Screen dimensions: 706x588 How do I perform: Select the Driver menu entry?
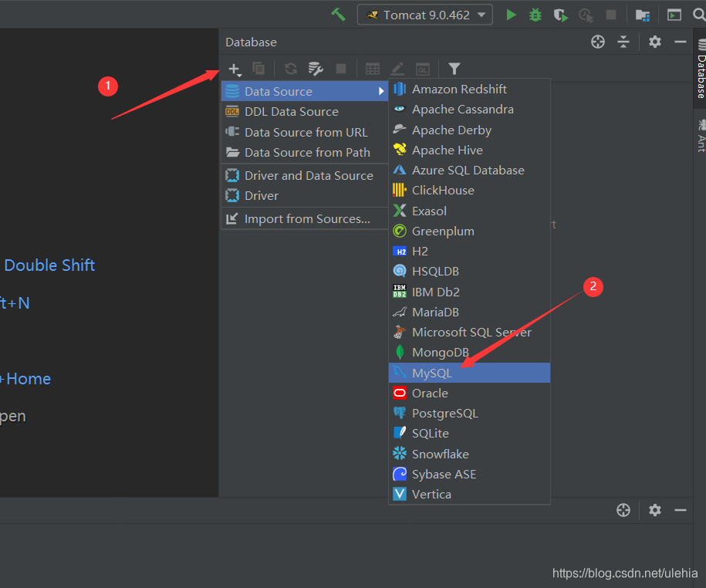click(305, 196)
